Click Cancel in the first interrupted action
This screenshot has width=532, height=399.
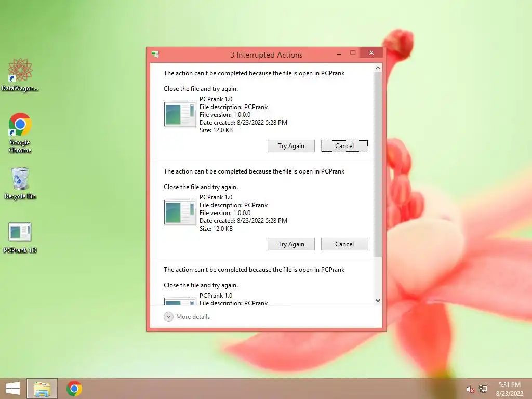[x=344, y=146]
